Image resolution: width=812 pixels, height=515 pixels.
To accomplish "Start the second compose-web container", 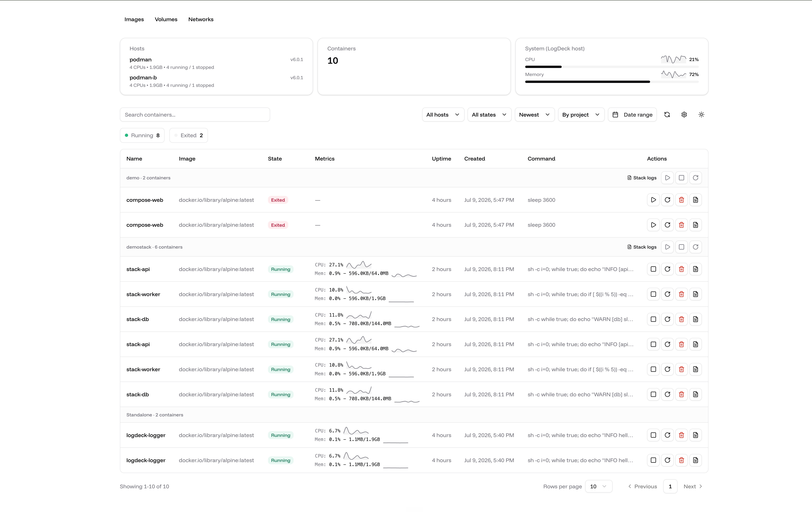I will [x=653, y=225].
